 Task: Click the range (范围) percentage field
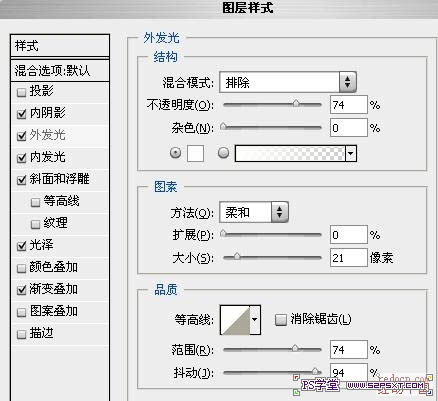[349, 350]
